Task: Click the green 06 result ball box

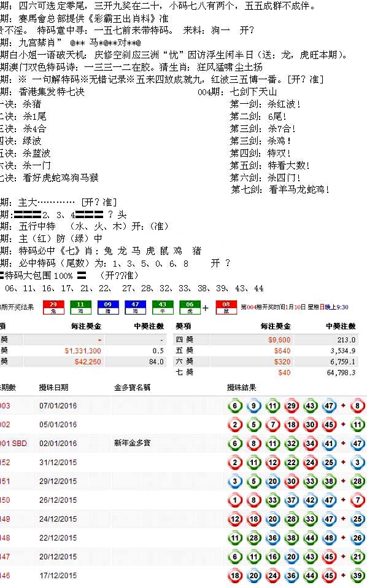Action: coord(190,307)
